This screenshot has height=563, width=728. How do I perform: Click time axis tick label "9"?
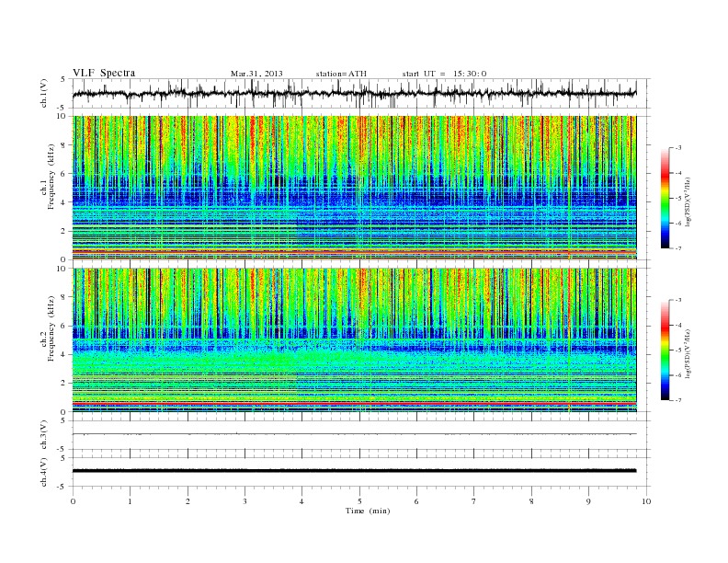pos(588,501)
